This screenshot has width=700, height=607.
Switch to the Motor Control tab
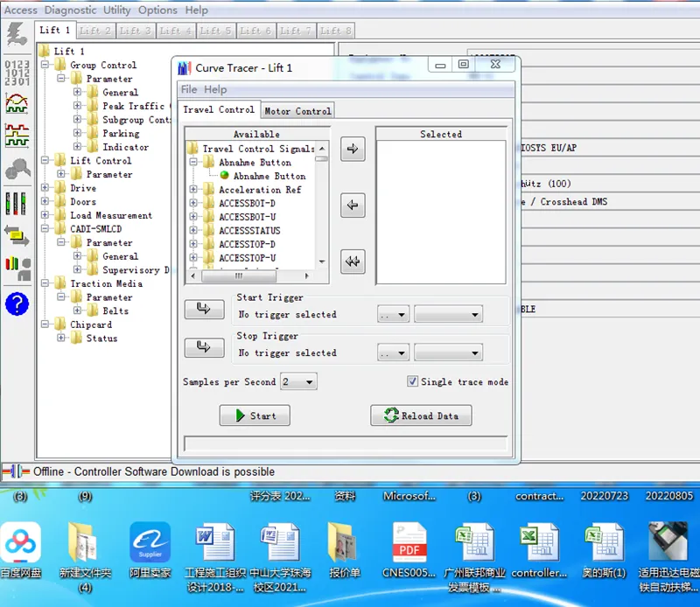(297, 110)
